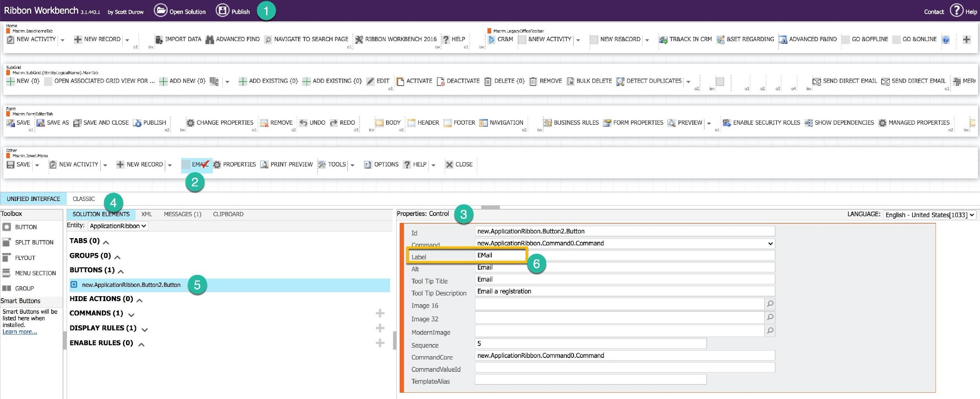980x399 pixels.
Task: Browse for Image 16 magnifier
Action: click(x=770, y=304)
